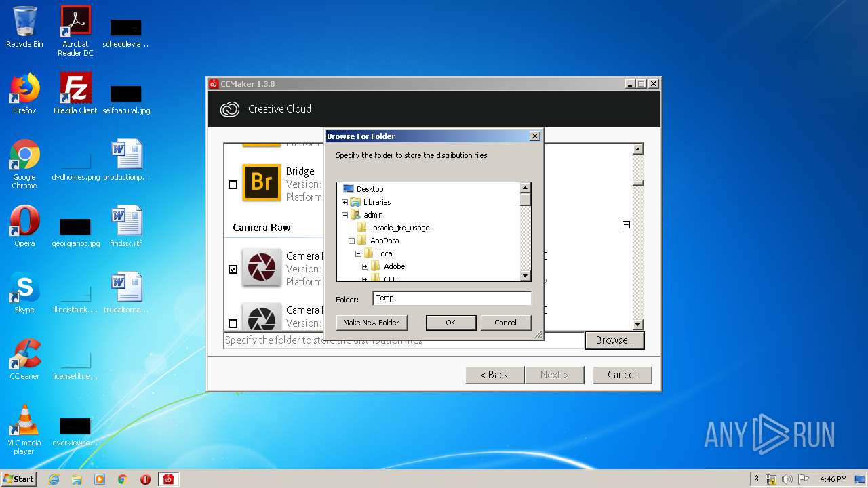Switch to CCMaker taskbar button

click(168, 479)
